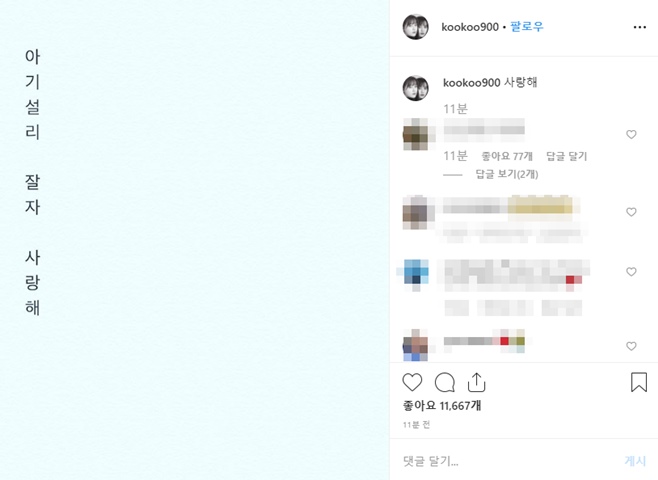Open kookoo900 profile picture in header

(415, 27)
